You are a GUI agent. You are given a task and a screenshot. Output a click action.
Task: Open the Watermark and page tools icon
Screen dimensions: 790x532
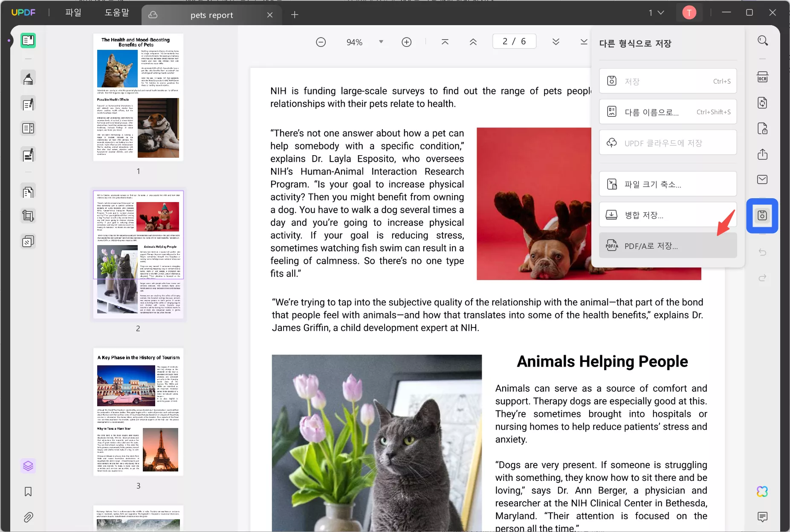tap(28, 242)
